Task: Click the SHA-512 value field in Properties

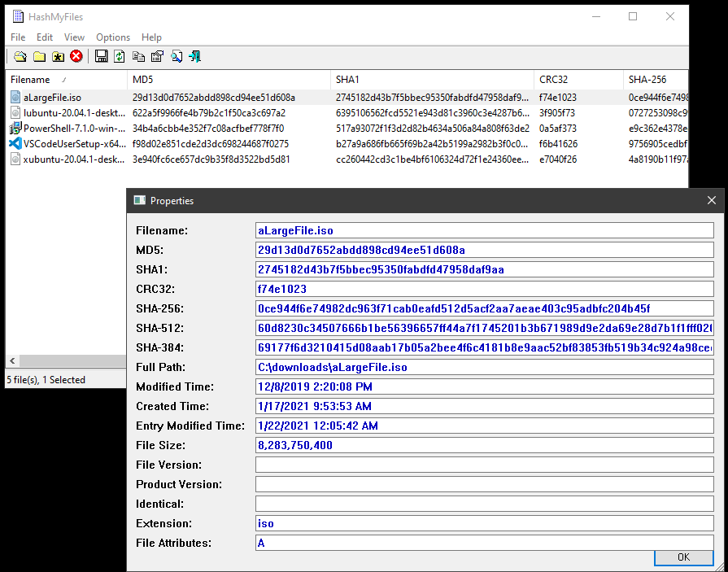Action: click(484, 328)
